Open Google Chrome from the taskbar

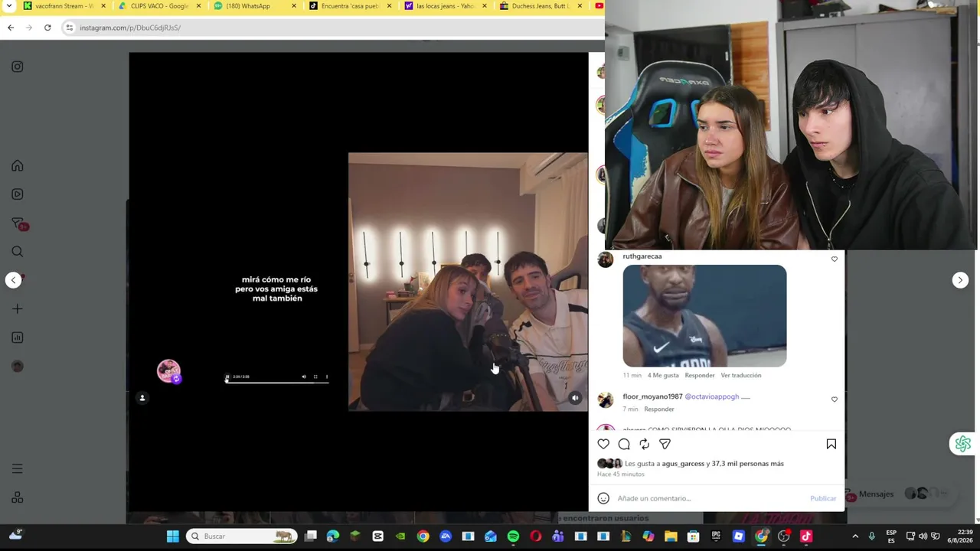[423, 536]
